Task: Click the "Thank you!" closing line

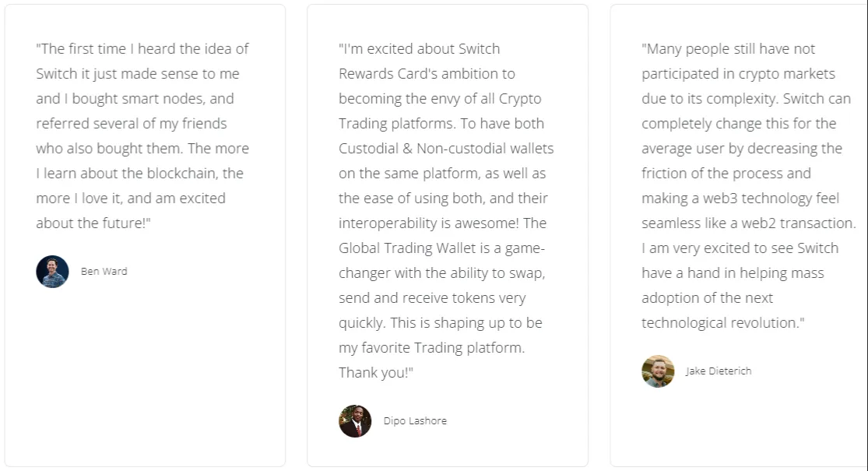Action: [x=376, y=372]
